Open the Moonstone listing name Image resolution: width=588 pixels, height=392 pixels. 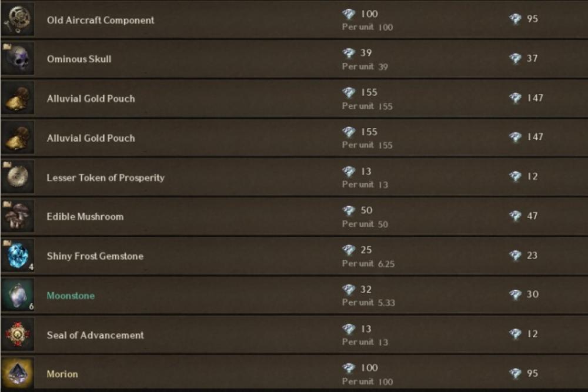point(71,296)
